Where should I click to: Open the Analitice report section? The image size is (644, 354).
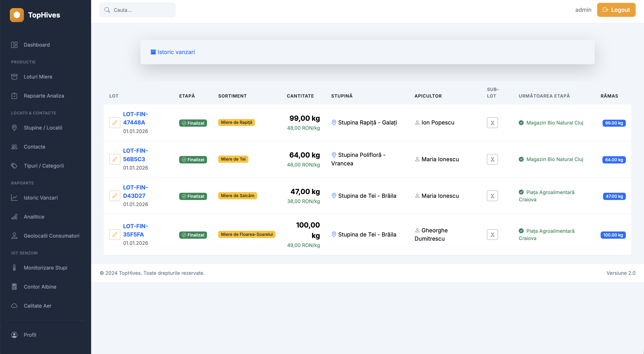34,217
